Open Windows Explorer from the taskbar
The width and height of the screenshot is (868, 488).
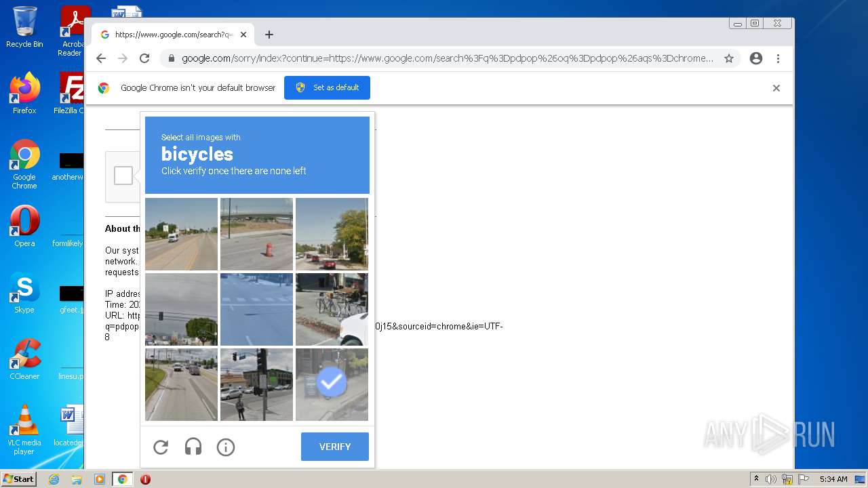pos(77,479)
